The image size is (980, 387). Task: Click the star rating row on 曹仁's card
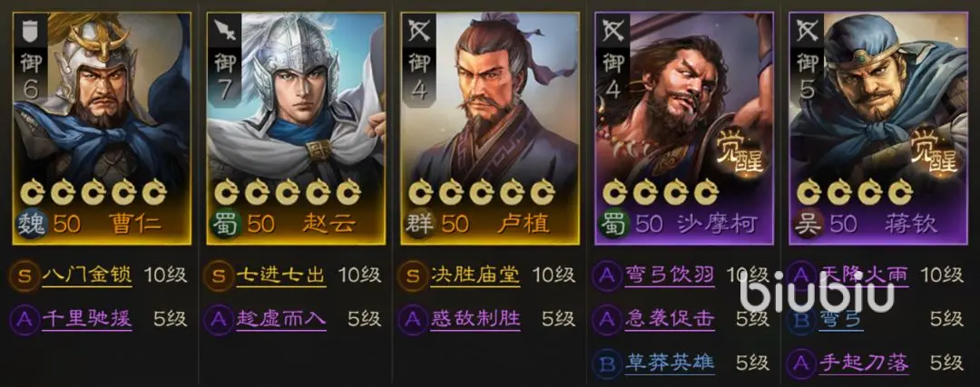[93, 192]
